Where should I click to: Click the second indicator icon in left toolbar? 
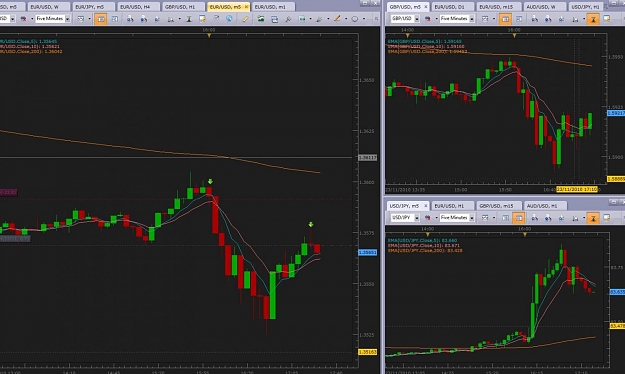[144, 19]
